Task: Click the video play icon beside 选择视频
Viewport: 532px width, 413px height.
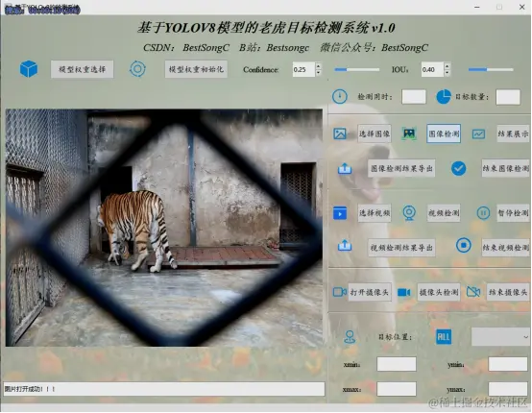Action: click(x=340, y=213)
